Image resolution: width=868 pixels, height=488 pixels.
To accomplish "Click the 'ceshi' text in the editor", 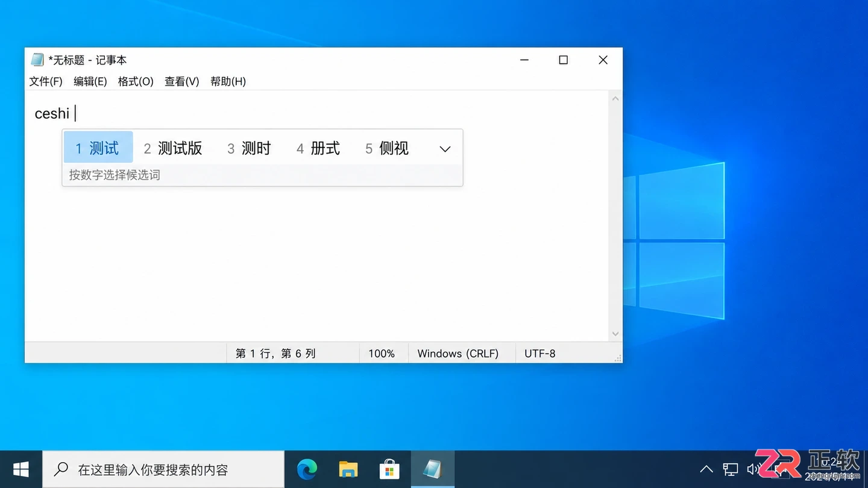I will click(x=52, y=113).
